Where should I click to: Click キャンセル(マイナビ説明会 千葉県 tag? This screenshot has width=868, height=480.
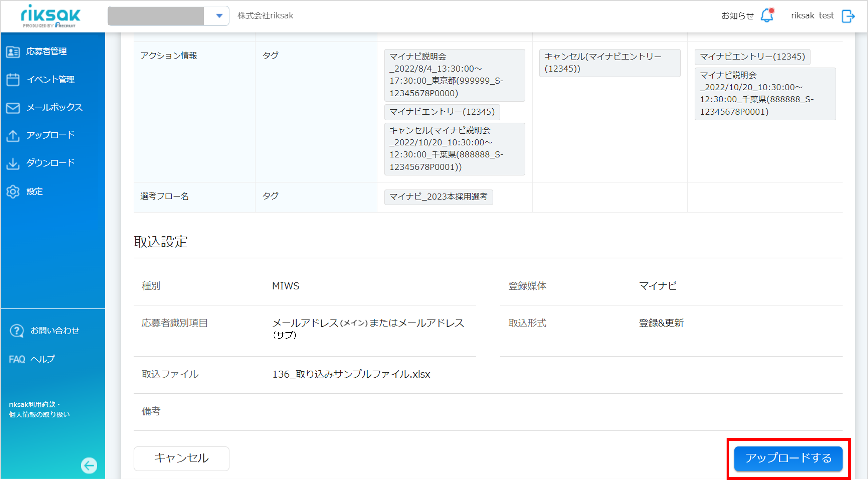point(454,149)
